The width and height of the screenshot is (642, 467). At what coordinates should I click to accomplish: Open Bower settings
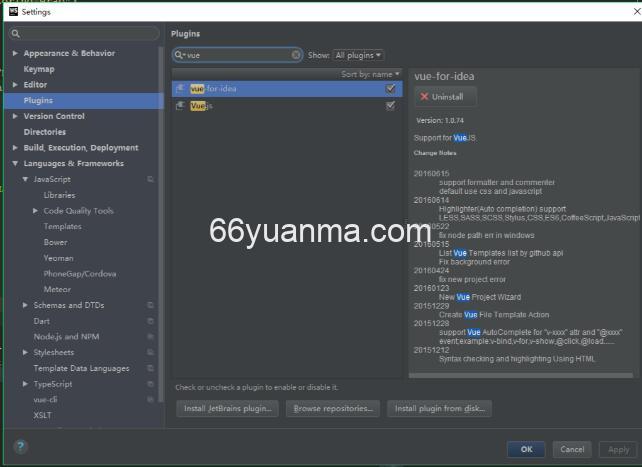55,242
